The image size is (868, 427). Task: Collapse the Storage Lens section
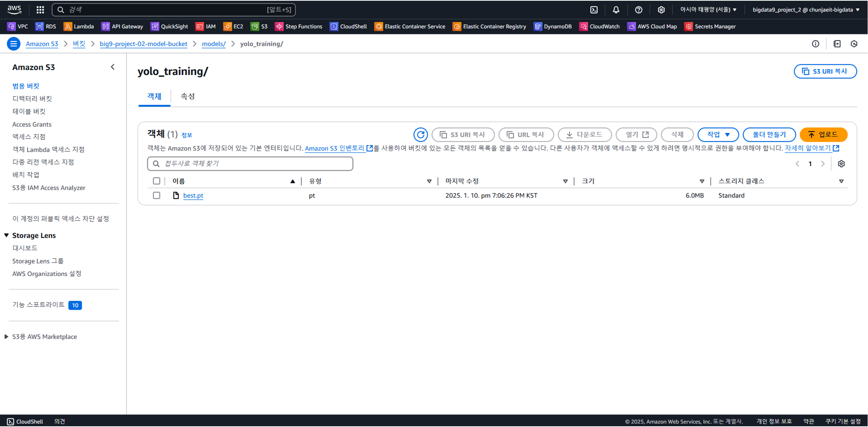pos(7,235)
